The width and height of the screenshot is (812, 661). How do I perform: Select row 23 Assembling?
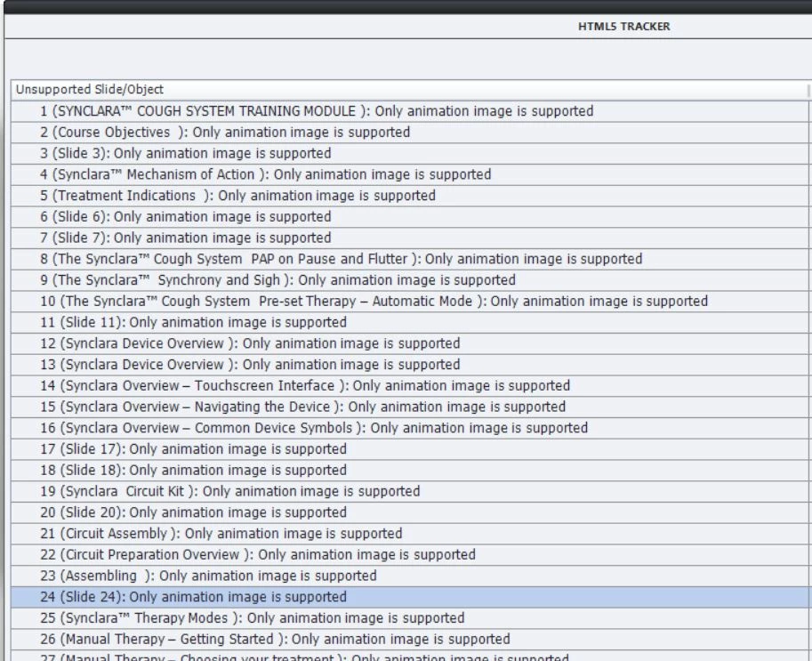[x=409, y=576]
